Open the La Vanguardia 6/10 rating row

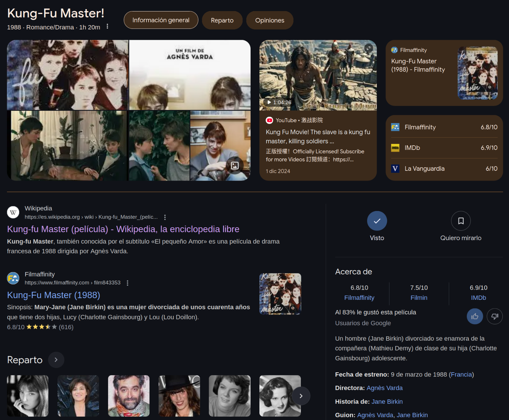[444, 169]
